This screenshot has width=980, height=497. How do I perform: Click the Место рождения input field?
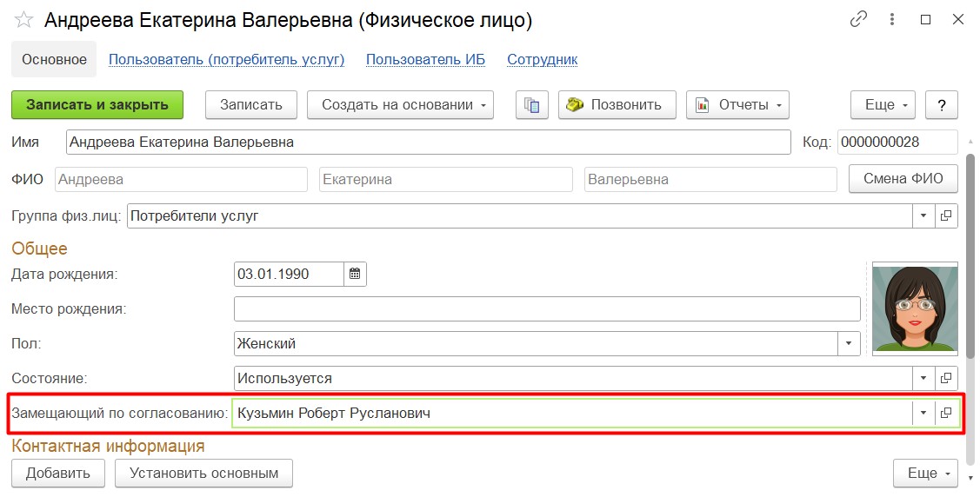547,308
